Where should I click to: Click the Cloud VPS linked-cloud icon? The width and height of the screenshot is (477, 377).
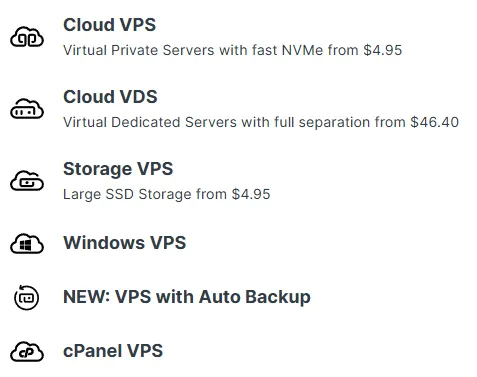point(27,37)
